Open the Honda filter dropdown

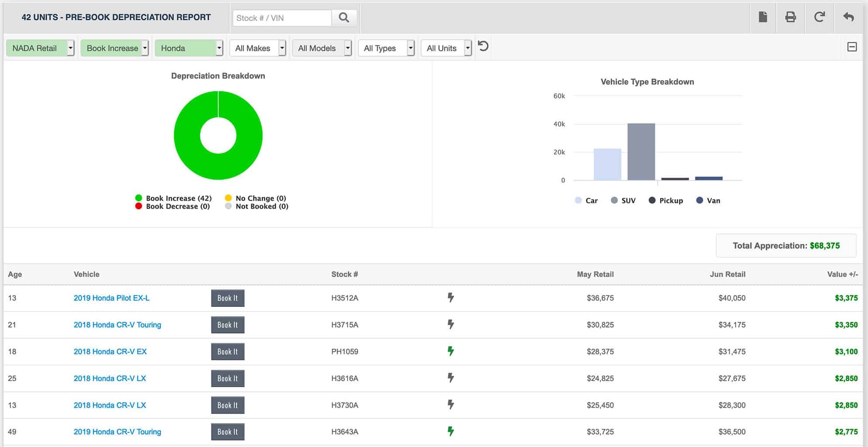[189, 48]
